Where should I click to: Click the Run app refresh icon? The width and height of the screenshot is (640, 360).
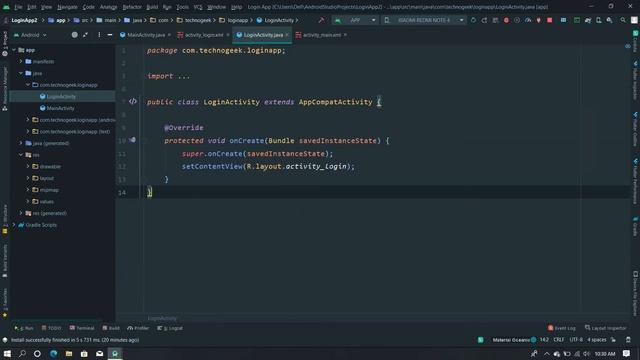pos(473,20)
